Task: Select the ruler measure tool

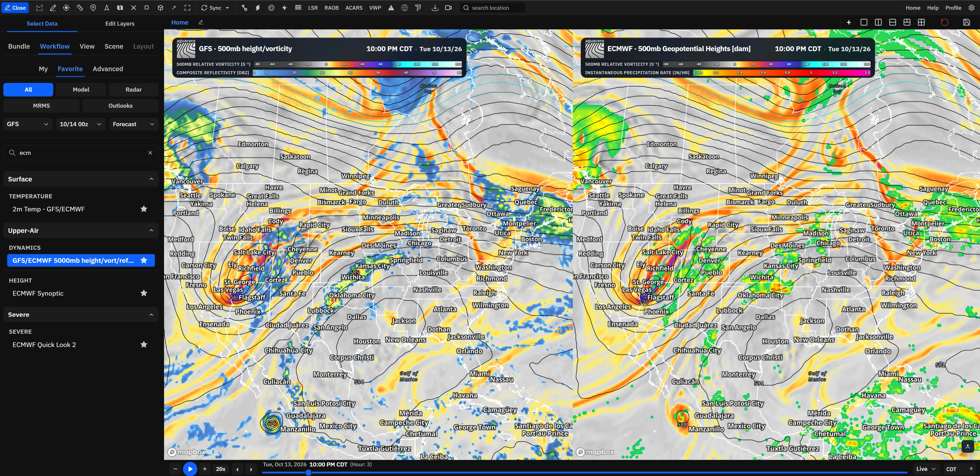Action: coord(80,8)
